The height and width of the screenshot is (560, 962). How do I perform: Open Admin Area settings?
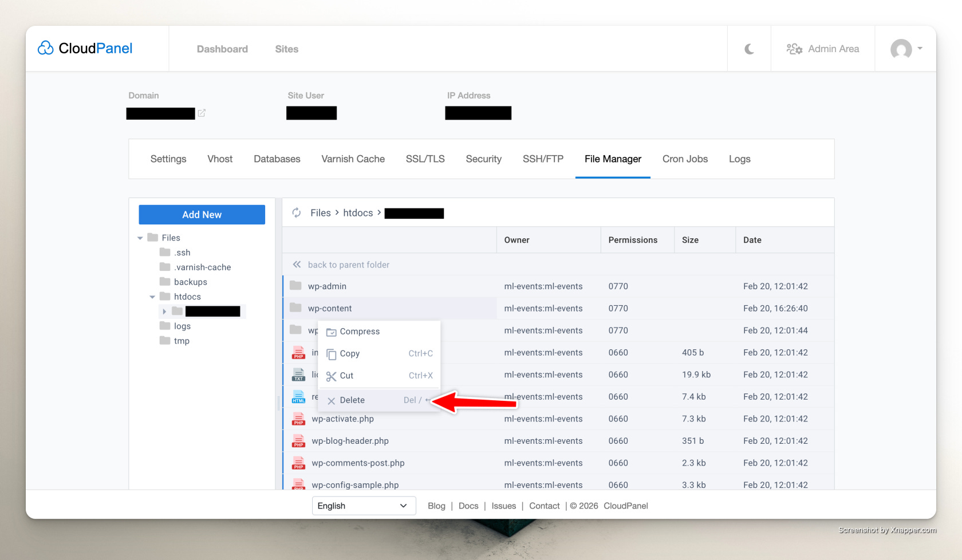pyautogui.click(x=823, y=49)
